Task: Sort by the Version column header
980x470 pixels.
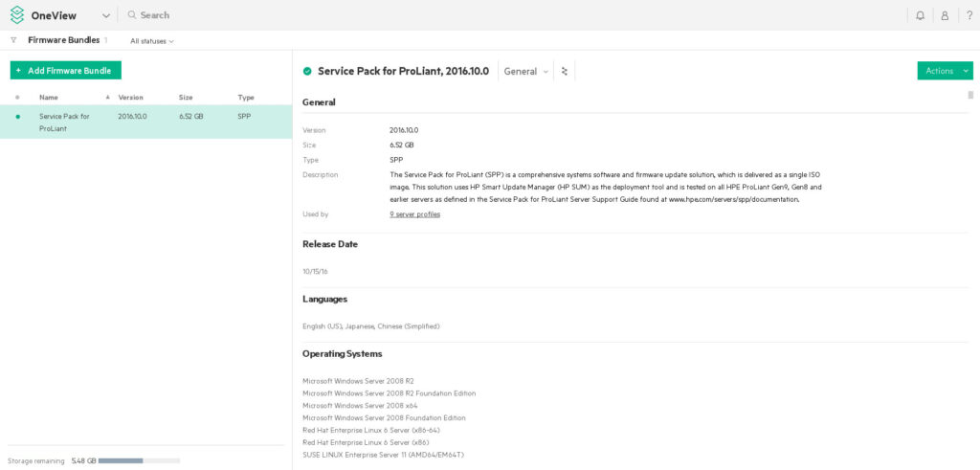Action: click(x=130, y=98)
